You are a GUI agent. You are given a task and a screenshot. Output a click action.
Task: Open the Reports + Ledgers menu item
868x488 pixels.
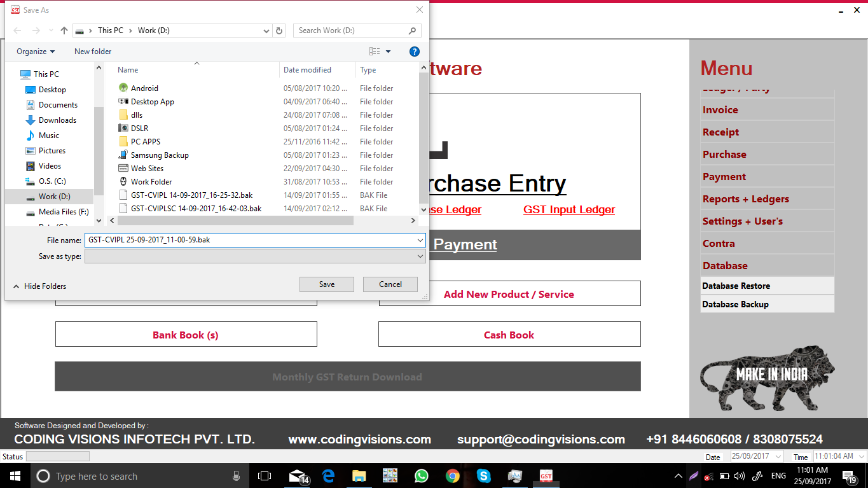pyautogui.click(x=747, y=198)
